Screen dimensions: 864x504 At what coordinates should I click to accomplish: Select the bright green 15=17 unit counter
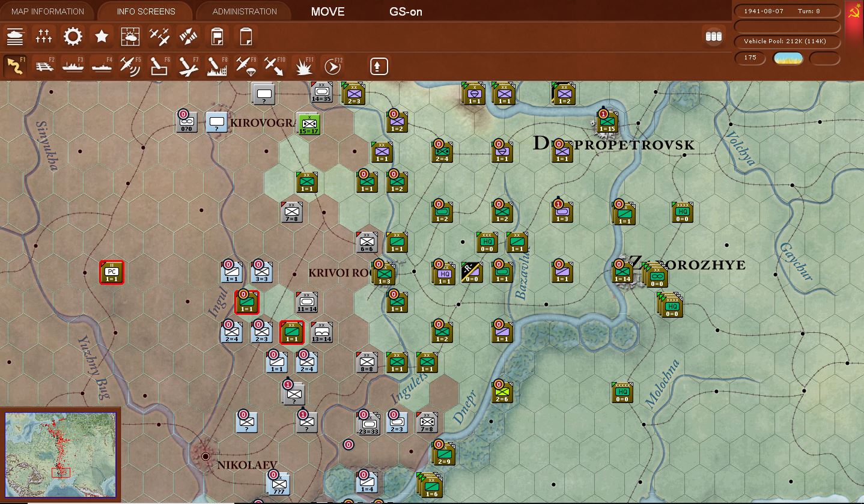coord(309,123)
